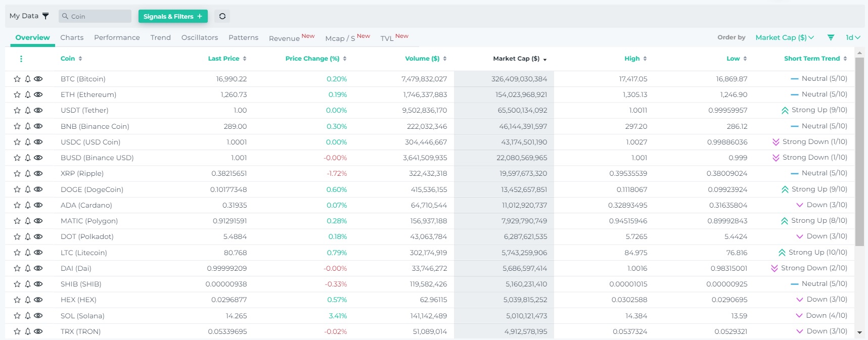
Task: Sort by Last Price column
Action: point(227,59)
